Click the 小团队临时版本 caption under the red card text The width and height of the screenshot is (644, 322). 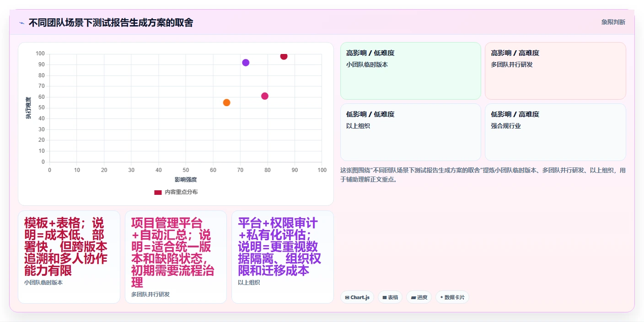(x=43, y=283)
